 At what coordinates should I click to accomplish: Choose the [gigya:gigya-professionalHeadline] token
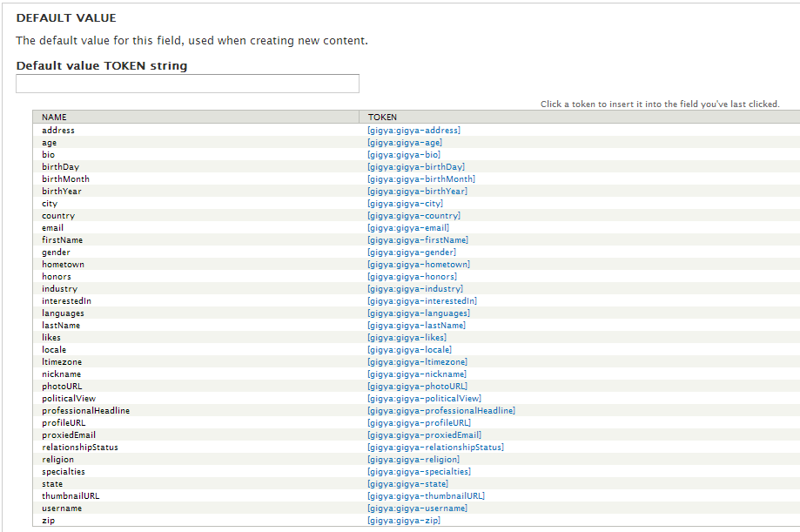[441, 411]
